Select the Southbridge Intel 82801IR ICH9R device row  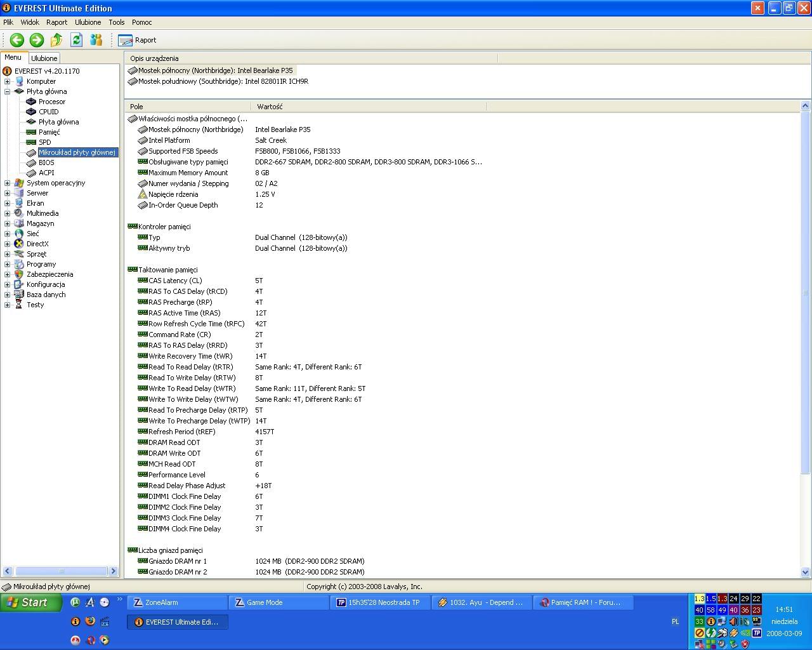pos(218,81)
